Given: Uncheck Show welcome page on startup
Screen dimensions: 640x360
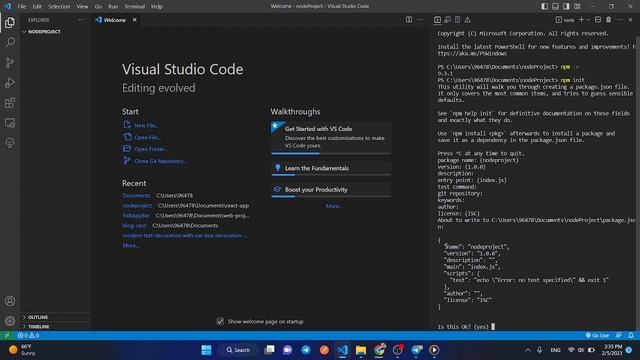Looking at the screenshot, I should coord(220,321).
